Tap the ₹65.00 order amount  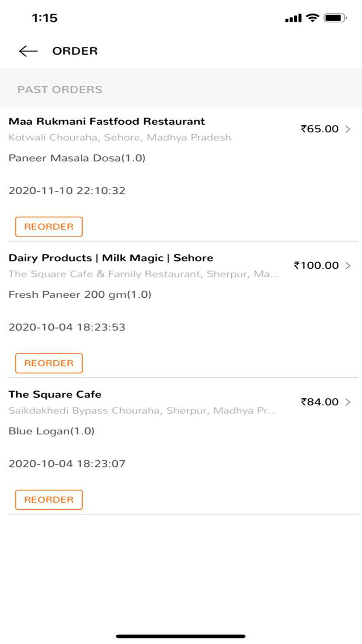(320, 129)
